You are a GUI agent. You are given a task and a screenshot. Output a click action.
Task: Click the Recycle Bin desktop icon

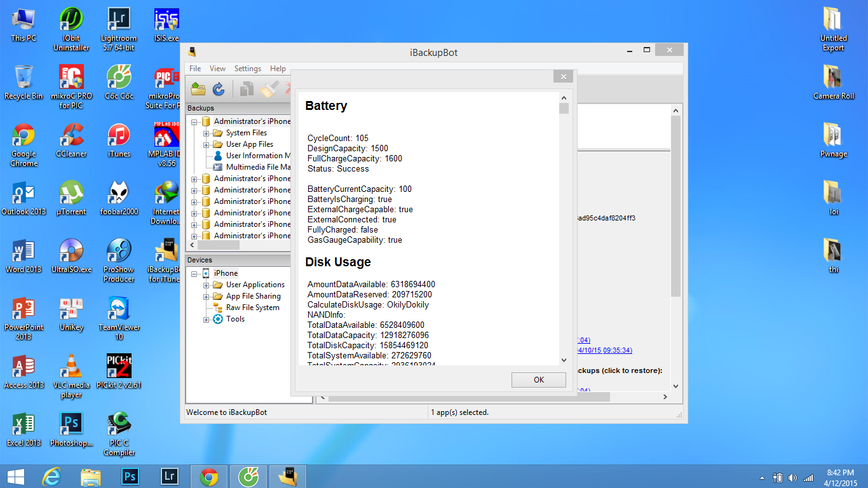point(24,83)
